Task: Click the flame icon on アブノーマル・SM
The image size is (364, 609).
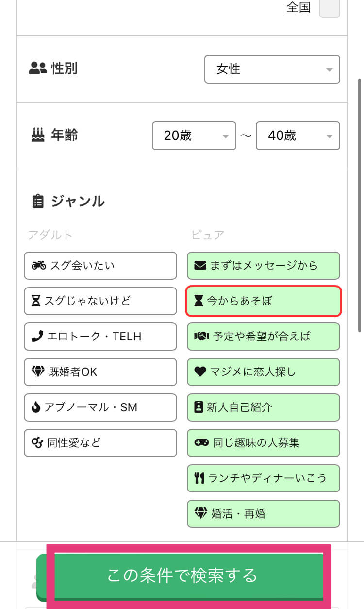Action: (36, 407)
